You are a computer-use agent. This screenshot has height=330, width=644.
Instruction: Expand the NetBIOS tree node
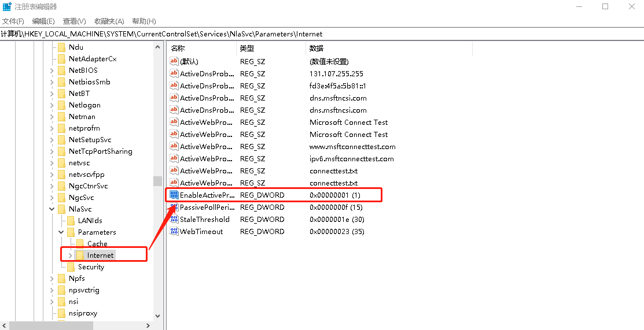click(x=51, y=71)
